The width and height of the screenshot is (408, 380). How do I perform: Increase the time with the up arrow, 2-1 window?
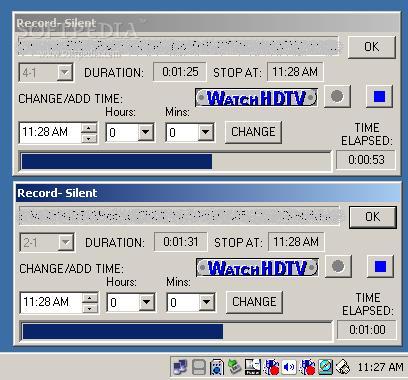pyautogui.click(x=90, y=298)
